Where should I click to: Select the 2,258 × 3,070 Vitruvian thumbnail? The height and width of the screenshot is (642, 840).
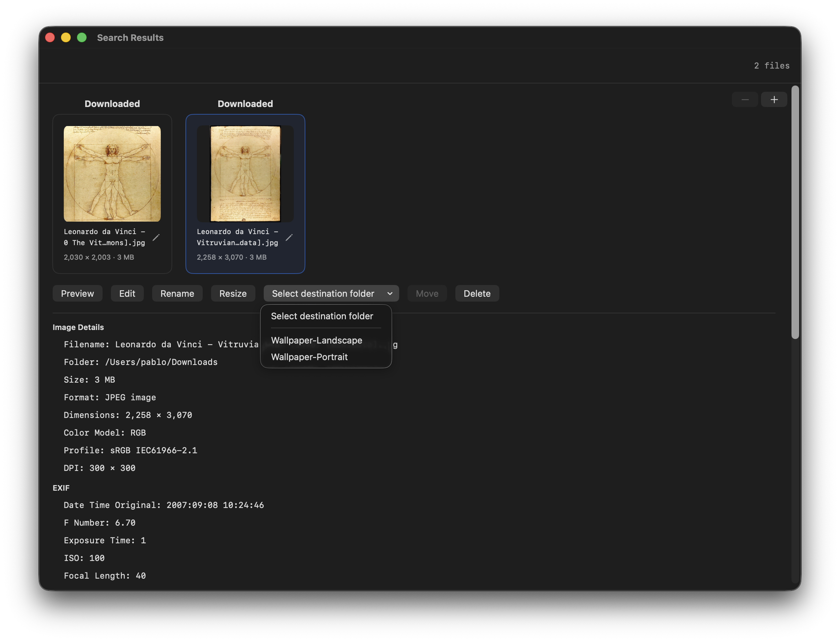click(245, 174)
